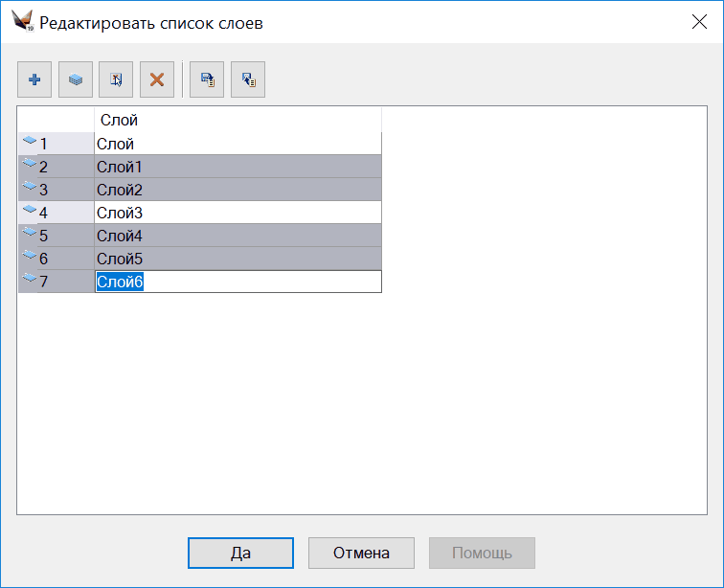
Task: Select the 'Слой5' layer cell
Action: tap(238, 259)
